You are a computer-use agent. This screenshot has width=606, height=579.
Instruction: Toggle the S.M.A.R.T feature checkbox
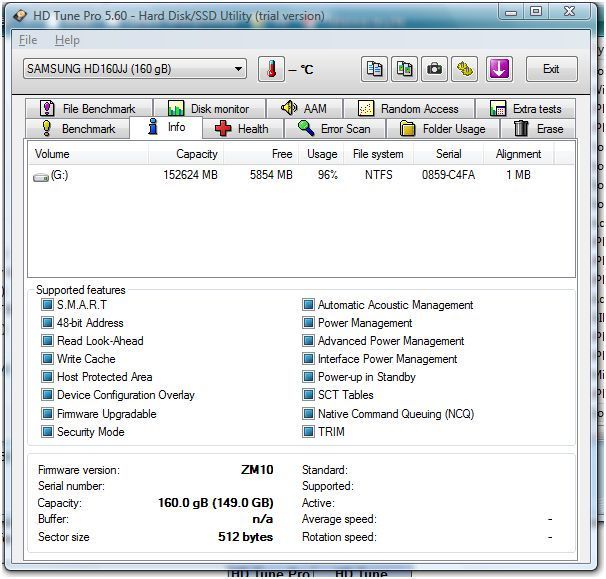[x=47, y=305]
